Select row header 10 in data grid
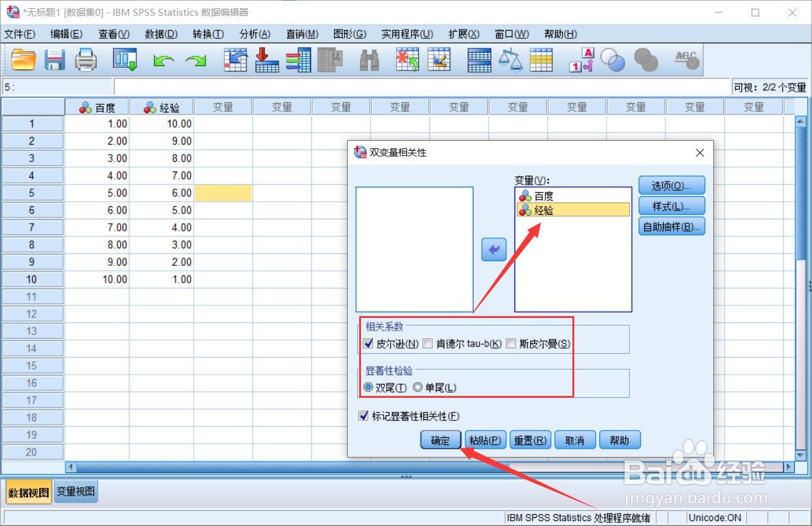 [x=32, y=279]
